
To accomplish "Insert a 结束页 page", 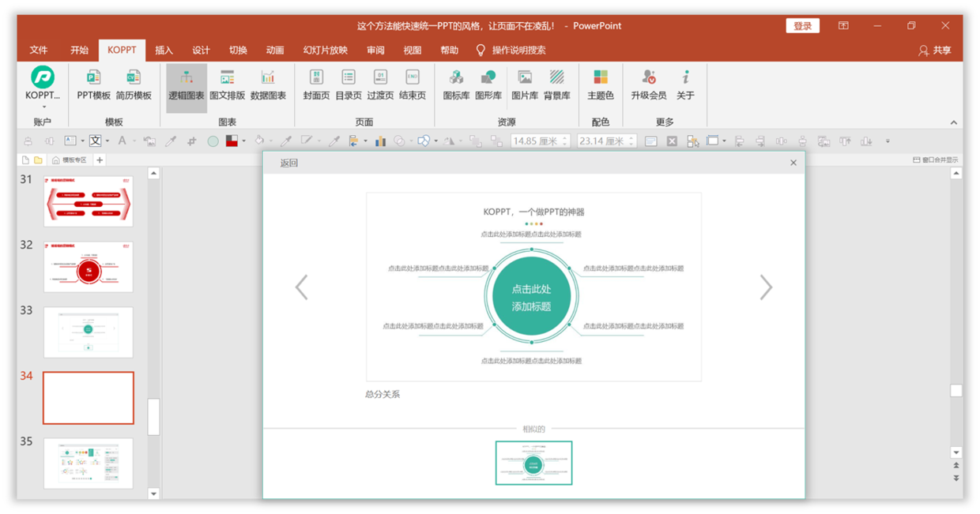I will point(413,84).
